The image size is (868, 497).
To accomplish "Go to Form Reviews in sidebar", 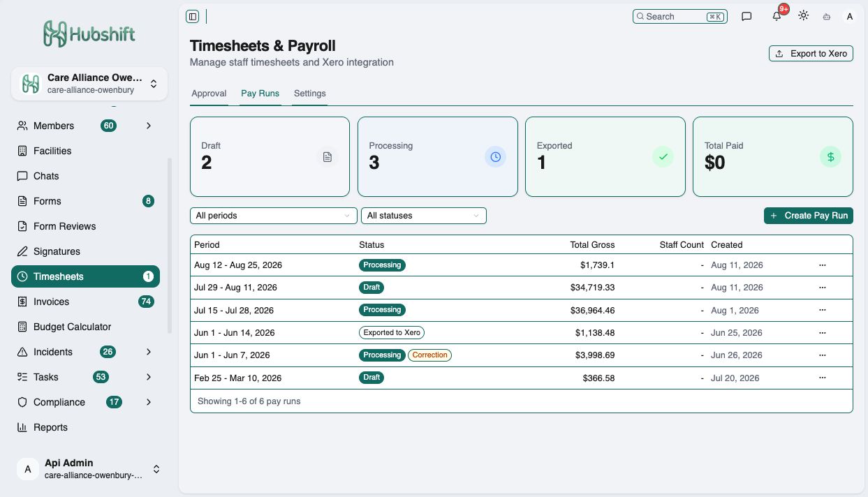I will (x=85, y=226).
